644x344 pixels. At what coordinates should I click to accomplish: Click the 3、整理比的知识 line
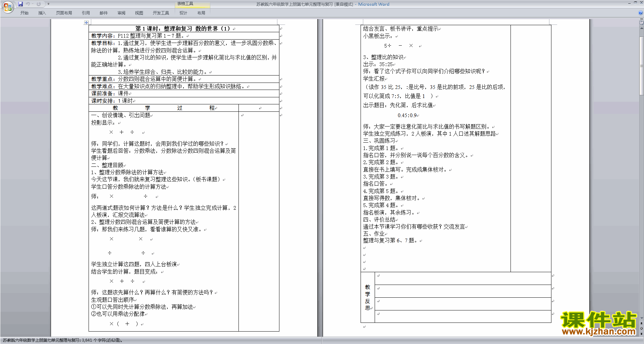pyautogui.click(x=383, y=57)
